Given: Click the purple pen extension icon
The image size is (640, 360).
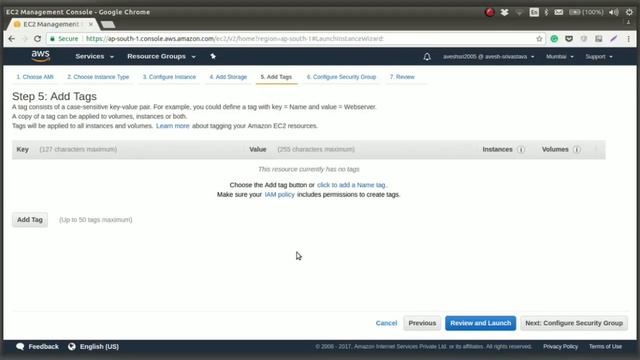Looking at the screenshot, I should pos(613,39).
